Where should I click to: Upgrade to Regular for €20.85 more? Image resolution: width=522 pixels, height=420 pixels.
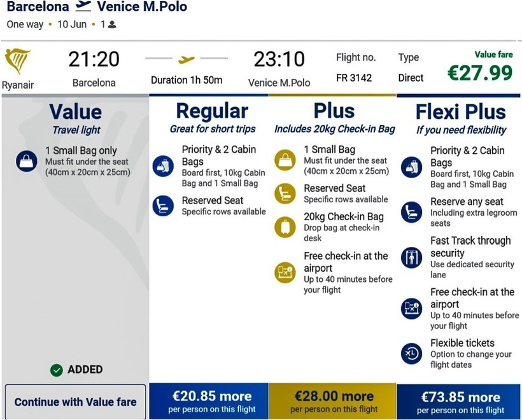[212, 402]
